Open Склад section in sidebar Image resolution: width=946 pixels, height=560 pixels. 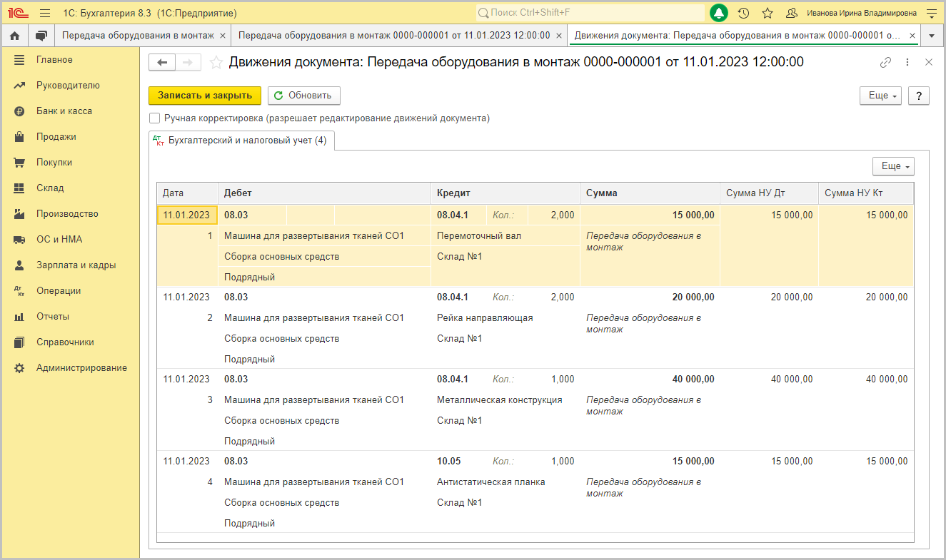[x=70, y=188]
